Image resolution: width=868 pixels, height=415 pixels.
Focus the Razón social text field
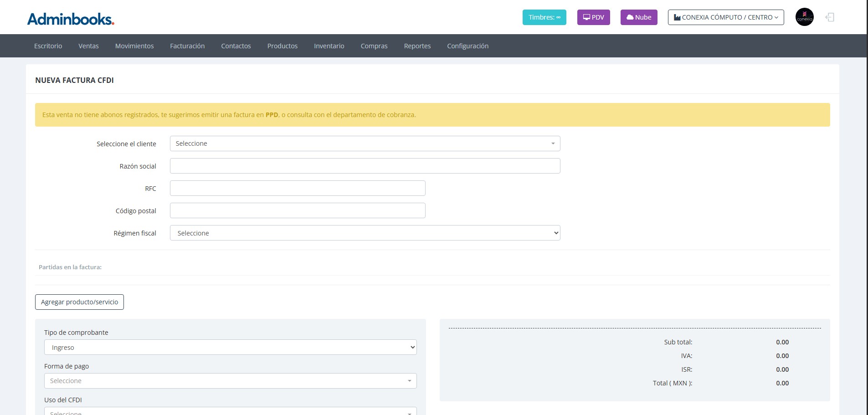click(365, 166)
